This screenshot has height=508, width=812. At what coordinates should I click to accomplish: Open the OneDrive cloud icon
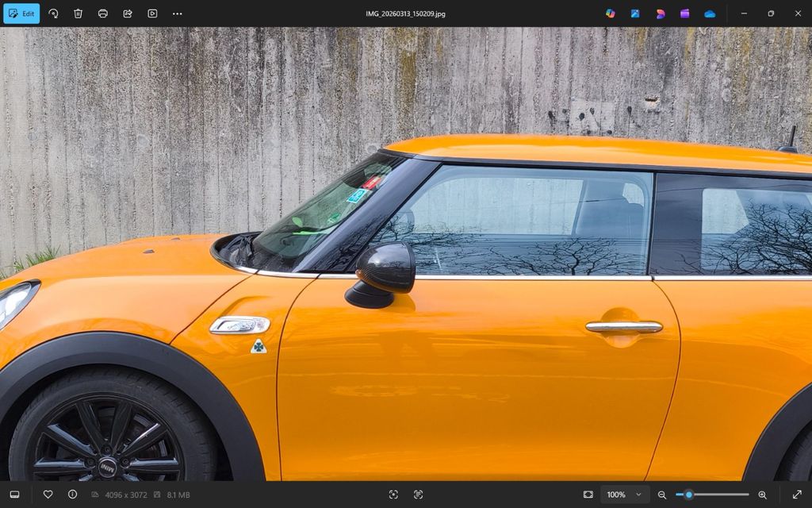[x=710, y=13]
